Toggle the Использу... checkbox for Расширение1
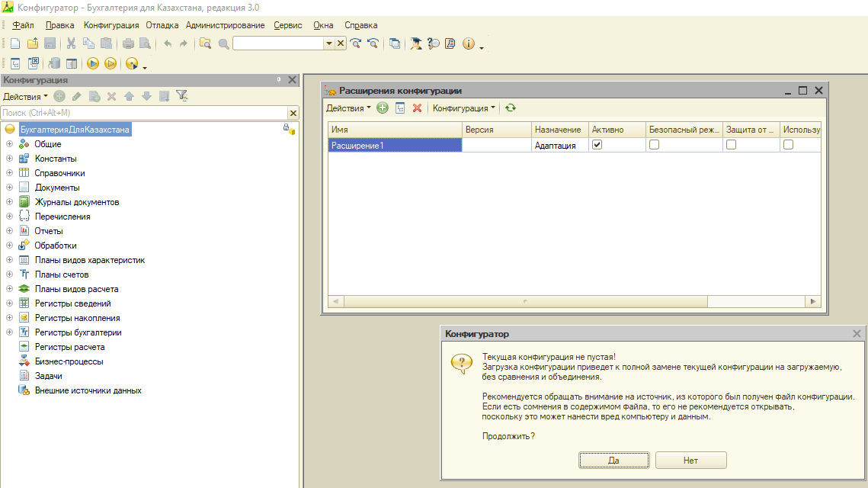The image size is (868, 488). pyautogui.click(x=788, y=145)
